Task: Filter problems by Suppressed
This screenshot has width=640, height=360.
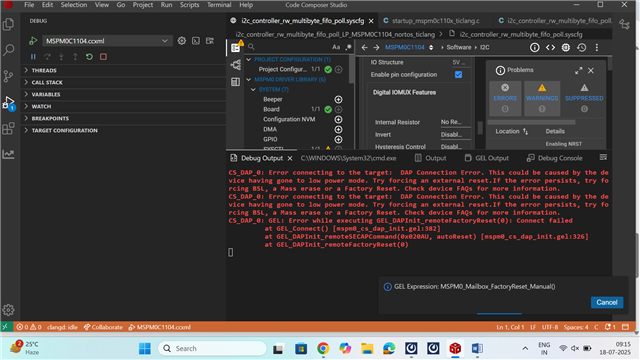Action: tap(584, 98)
